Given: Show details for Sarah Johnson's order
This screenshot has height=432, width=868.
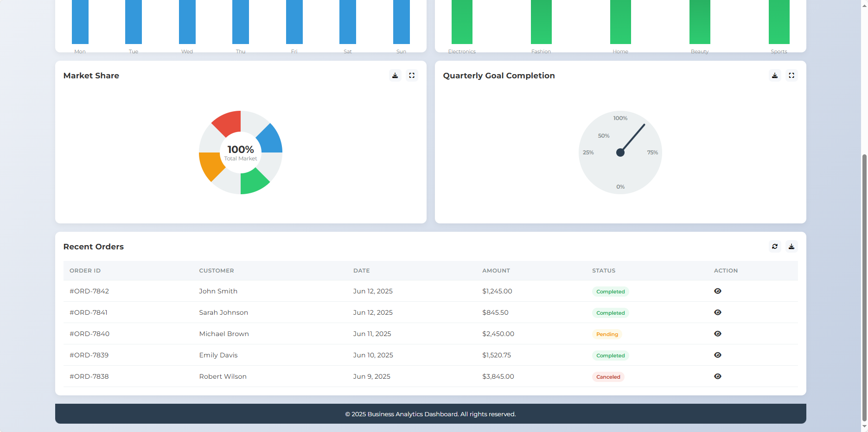Looking at the screenshot, I should click(x=718, y=312).
